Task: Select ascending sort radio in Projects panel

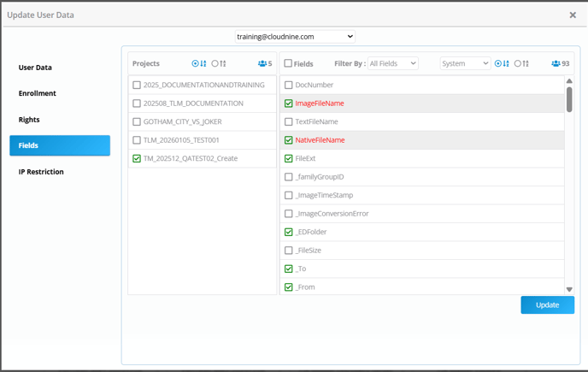Action: pos(195,63)
